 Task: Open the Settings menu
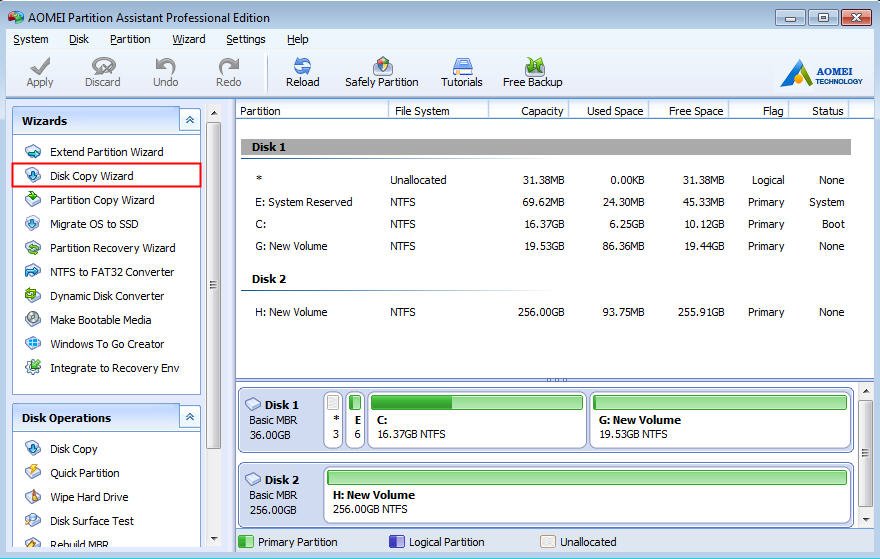pos(246,39)
